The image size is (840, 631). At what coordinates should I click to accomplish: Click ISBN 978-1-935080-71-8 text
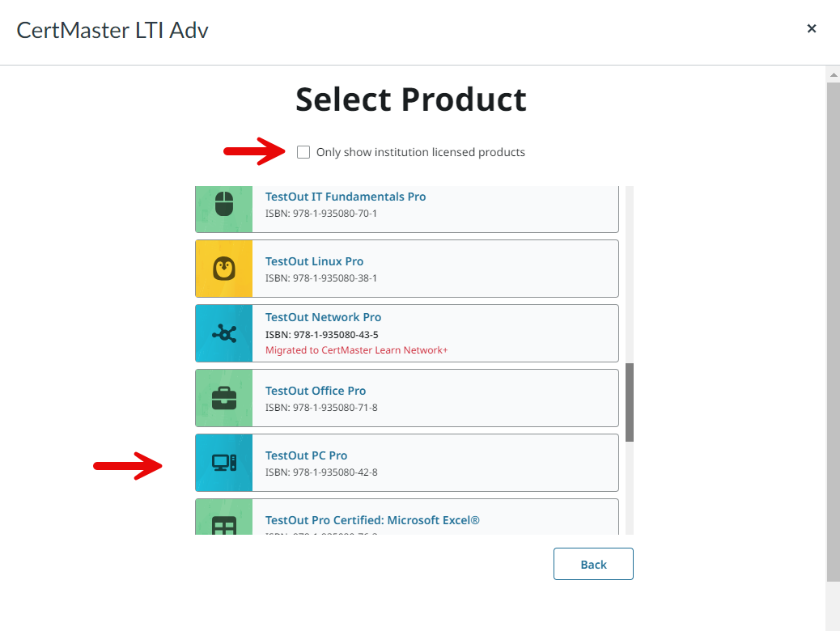[x=321, y=407]
